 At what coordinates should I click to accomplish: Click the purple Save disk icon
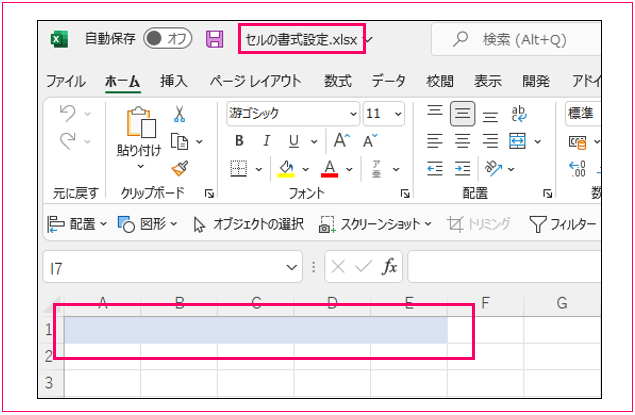(x=214, y=39)
